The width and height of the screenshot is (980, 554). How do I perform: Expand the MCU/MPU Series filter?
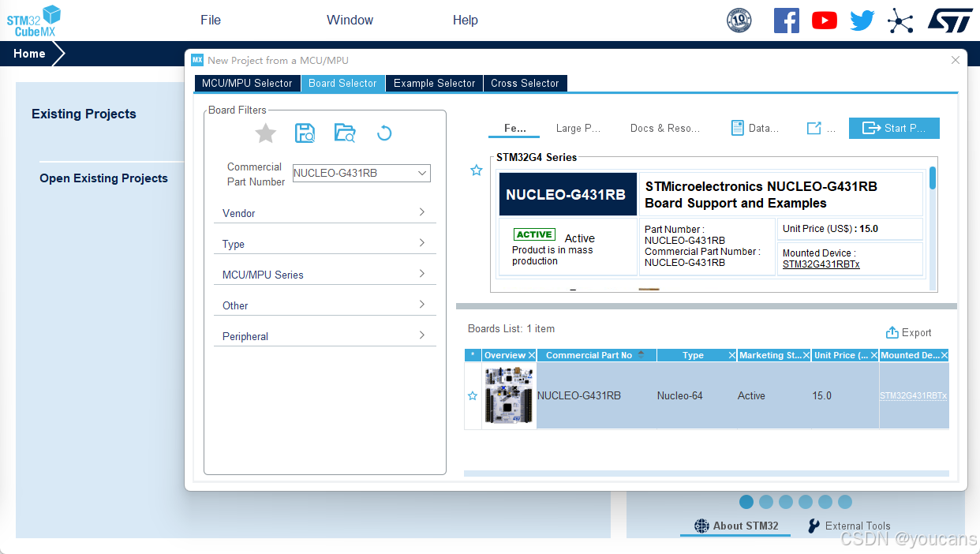(x=325, y=275)
